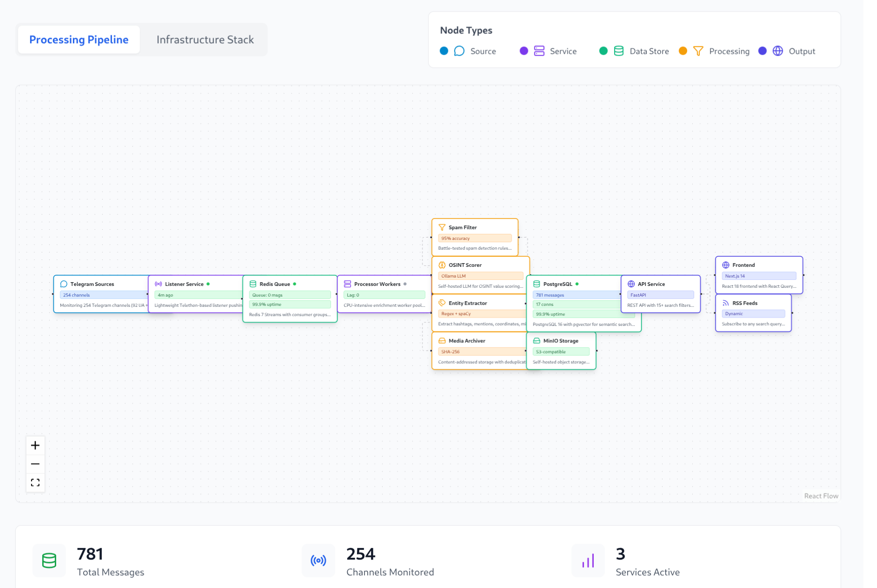Click the Spam Filter funnel icon
This screenshot has width=877, height=588.
click(442, 227)
